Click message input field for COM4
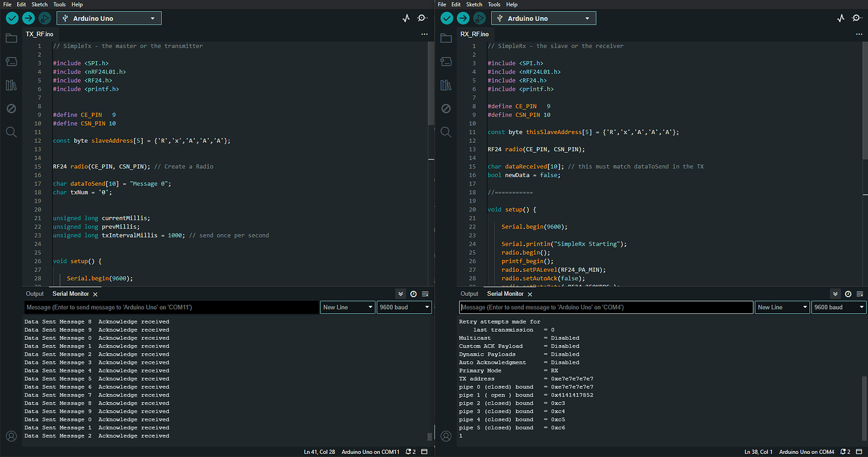Viewport: 868px width, 457px height. point(606,307)
